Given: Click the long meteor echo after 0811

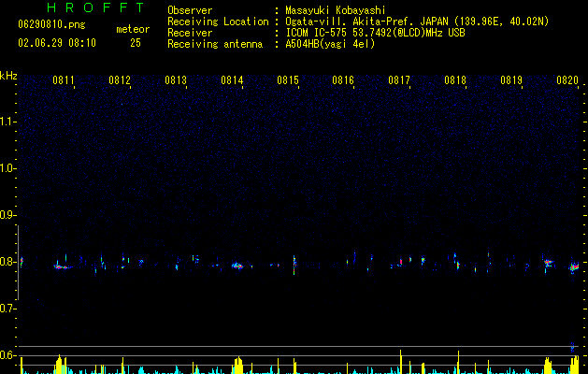Looking at the screenshot, I should (x=63, y=267).
